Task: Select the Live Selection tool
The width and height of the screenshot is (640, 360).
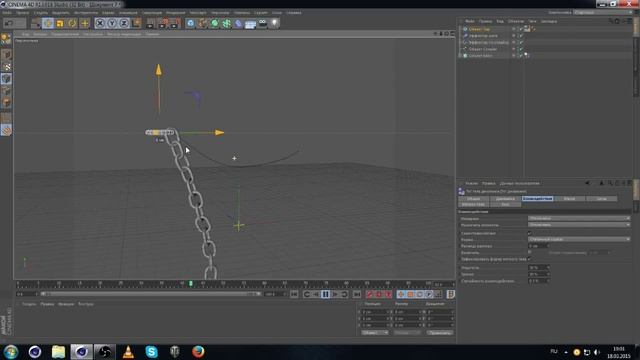Action: coord(36,23)
